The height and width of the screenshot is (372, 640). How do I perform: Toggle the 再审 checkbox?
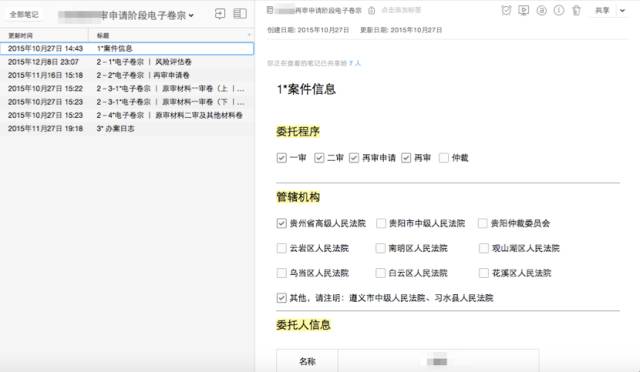[406, 158]
